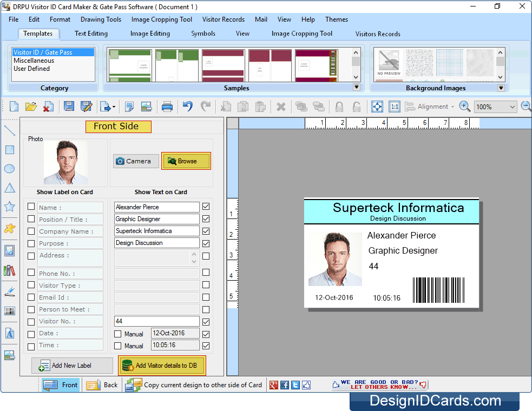The height and width of the screenshot is (411, 532).
Task: Uncheck show text for Visitor No. 44
Action: (x=206, y=322)
